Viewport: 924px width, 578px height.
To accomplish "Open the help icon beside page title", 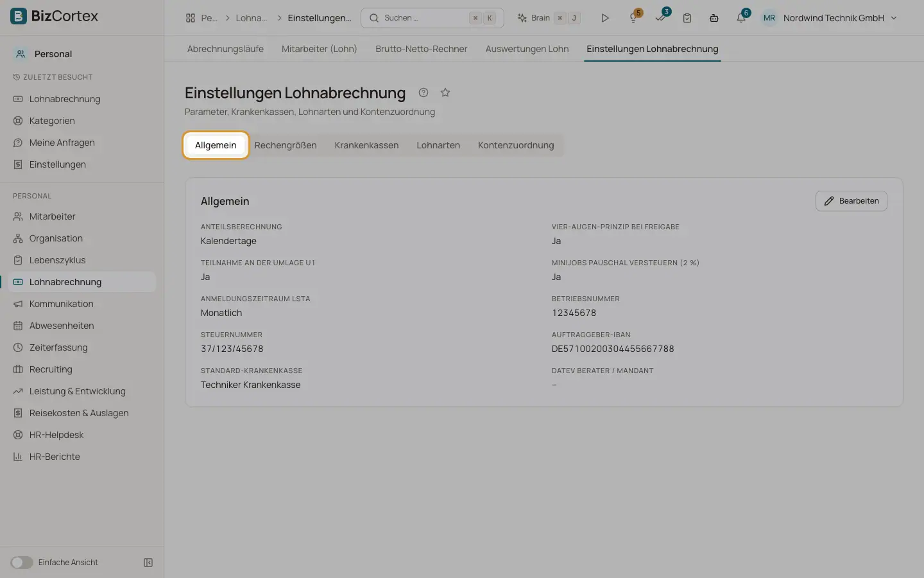I will coord(424,92).
